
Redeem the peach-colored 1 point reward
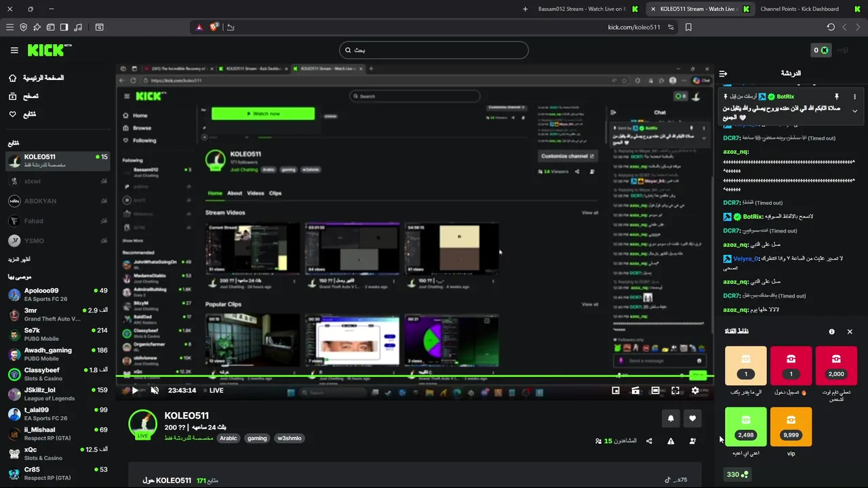click(746, 366)
